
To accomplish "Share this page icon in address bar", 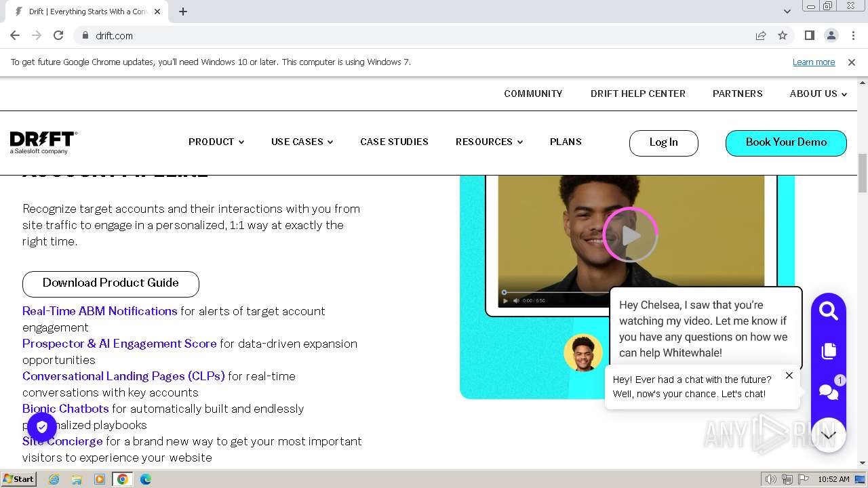I will click(761, 35).
